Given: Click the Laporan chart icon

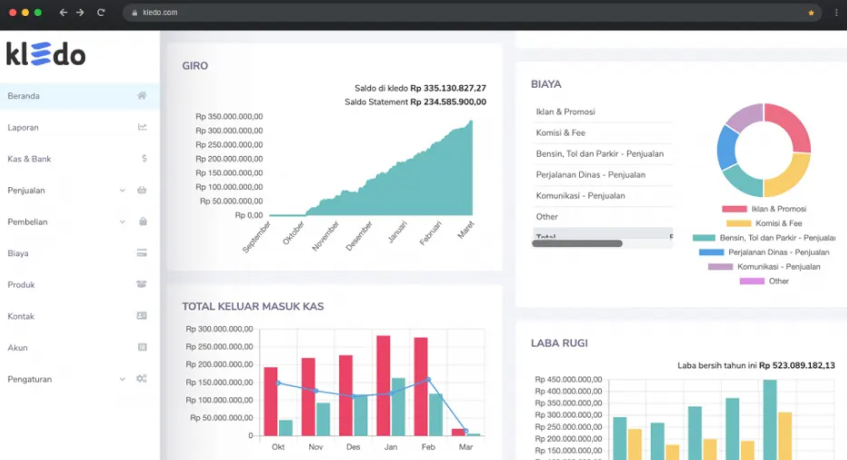Looking at the screenshot, I should coord(142,127).
